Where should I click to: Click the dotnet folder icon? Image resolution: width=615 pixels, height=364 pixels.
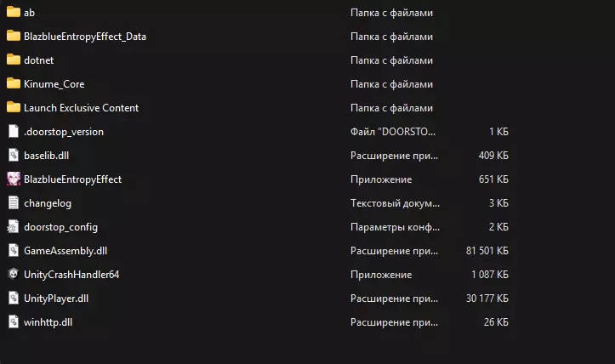coord(13,60)
